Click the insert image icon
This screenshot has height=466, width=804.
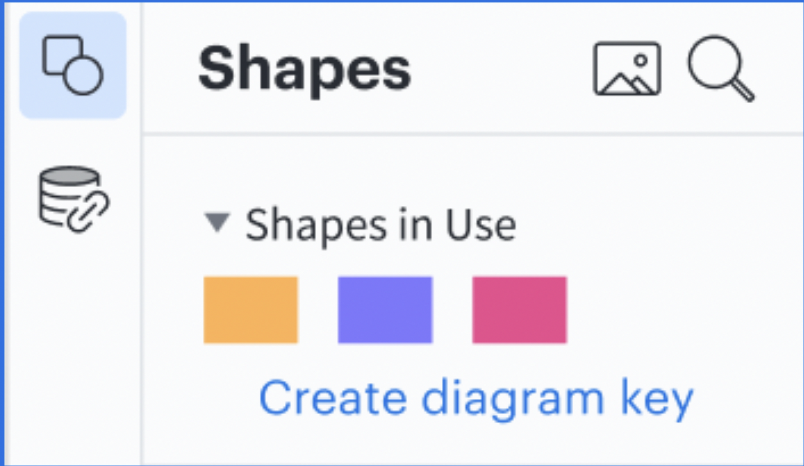pos(627,69)
